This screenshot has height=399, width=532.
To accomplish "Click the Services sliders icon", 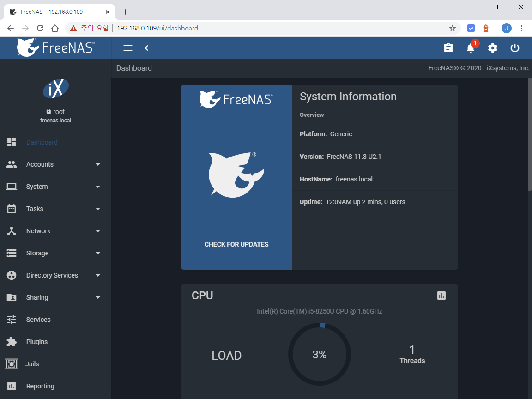I will coord(12,320).
